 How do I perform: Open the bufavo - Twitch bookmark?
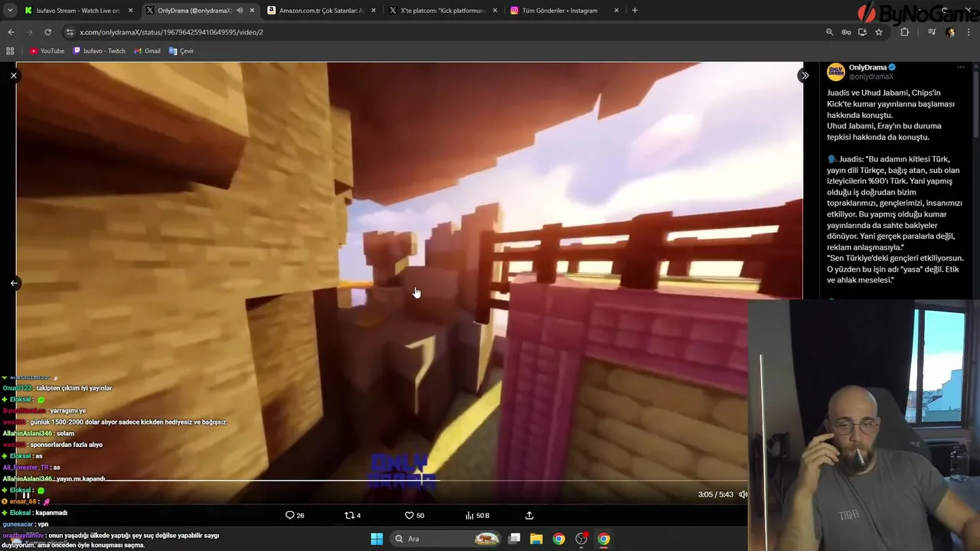click(x=99, y=51)
